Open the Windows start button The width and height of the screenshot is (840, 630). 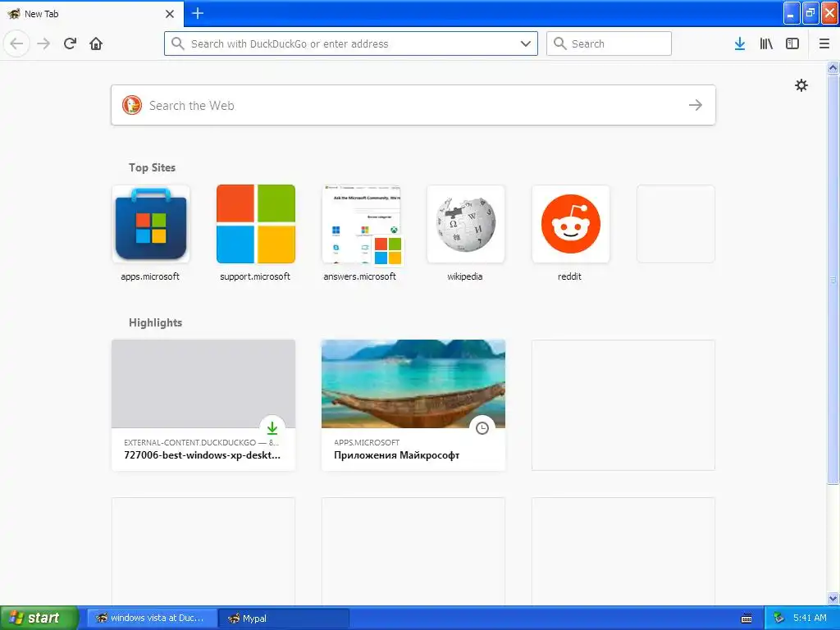pyautogui.click(x=39, y=618)
